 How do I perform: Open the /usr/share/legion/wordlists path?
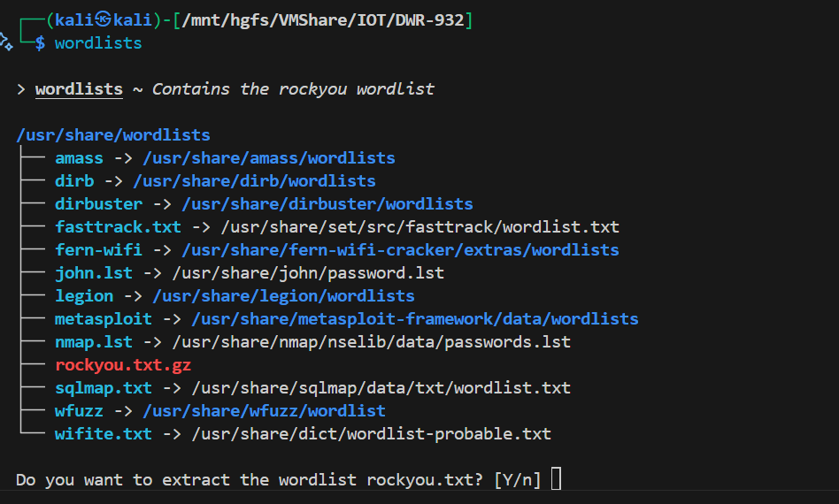click(283, 296)
